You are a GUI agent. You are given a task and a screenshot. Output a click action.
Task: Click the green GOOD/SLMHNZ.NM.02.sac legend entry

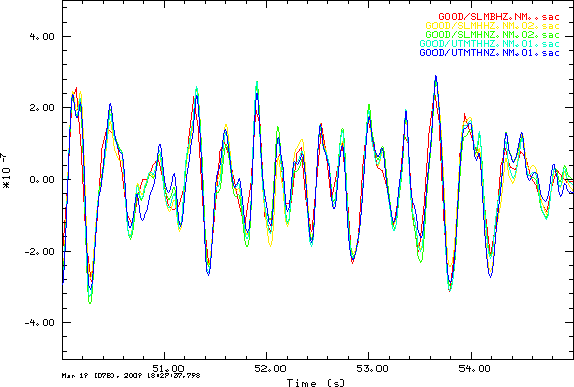492,35
